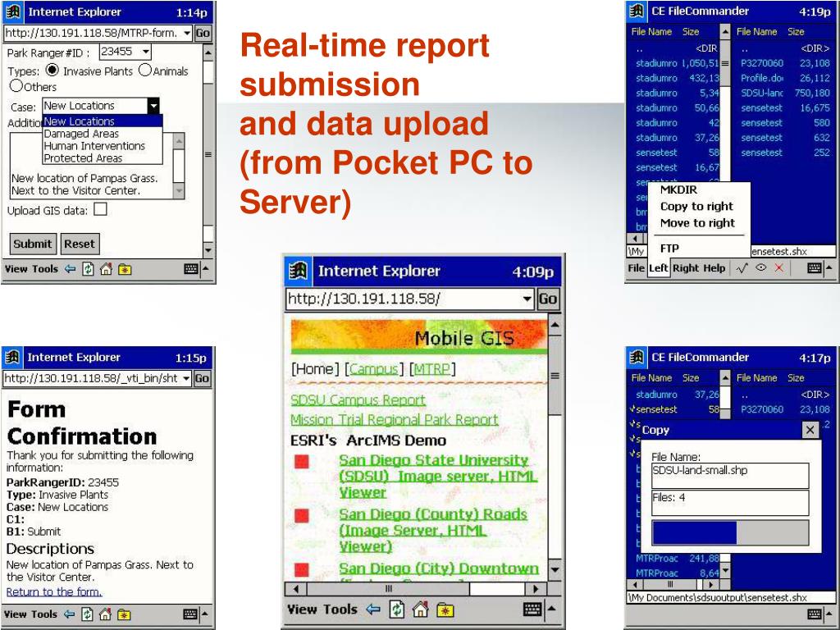The image size is (840, 630).
Task: Open the keyboard icon in the top-left Internet Explorer window
Action: coord(190,269)
